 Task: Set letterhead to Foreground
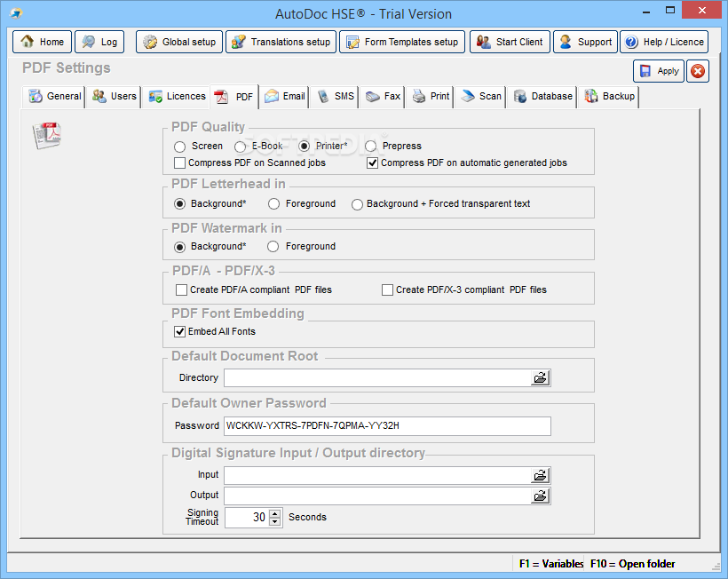click(274, 204)
